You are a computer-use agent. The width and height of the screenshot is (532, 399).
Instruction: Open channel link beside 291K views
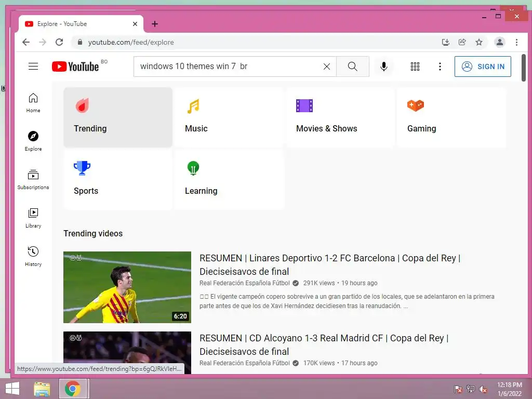pos(245,283)
